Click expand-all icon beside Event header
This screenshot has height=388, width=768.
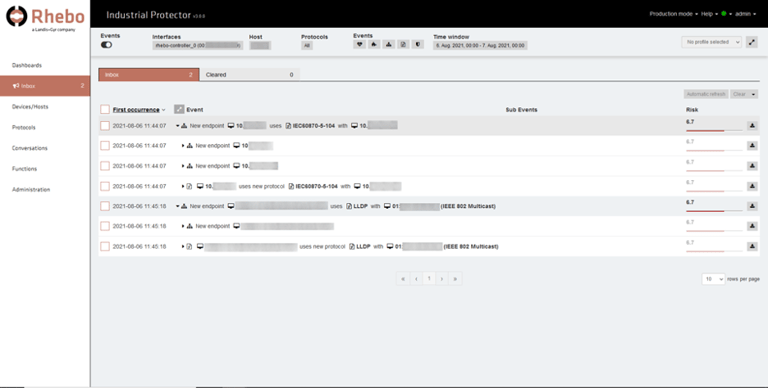pos(179,110)
